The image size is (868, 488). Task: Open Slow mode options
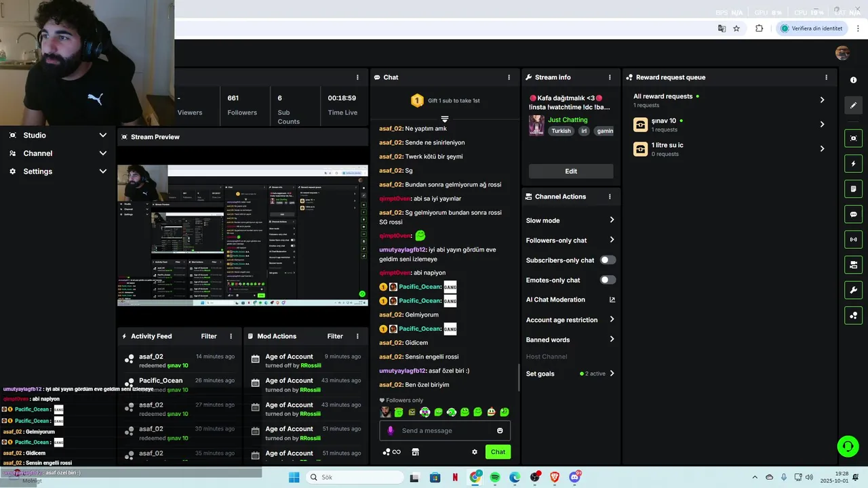[x=570, y=220]
